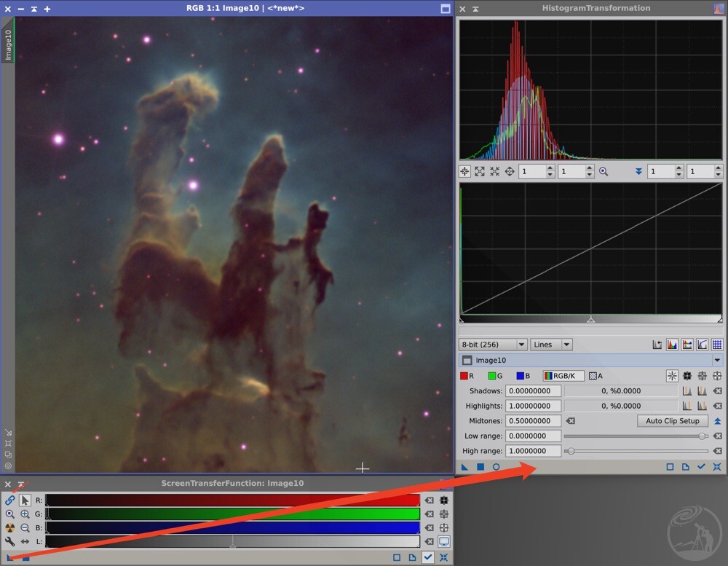The height and width of the screenshot is (566, 728).
Task: Select the pan mode icon in histogram toolbar
Action: click(510, 171)
